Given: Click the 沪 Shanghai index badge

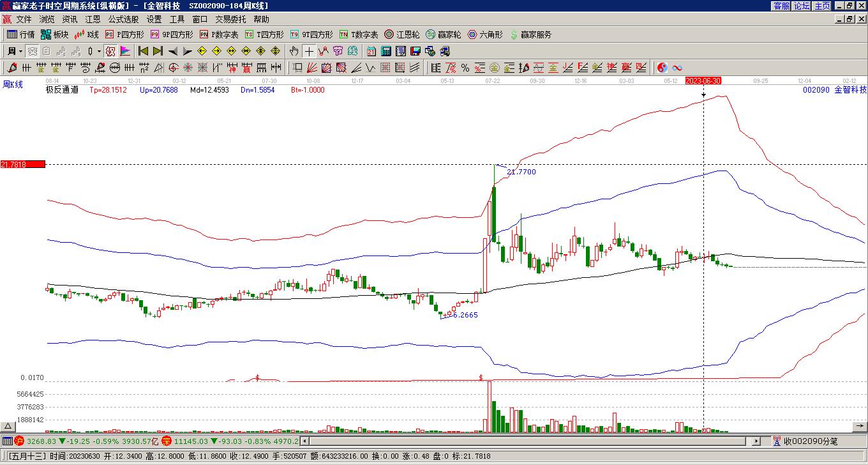Looking at the screenshot, I should click(x=19, y=441).
